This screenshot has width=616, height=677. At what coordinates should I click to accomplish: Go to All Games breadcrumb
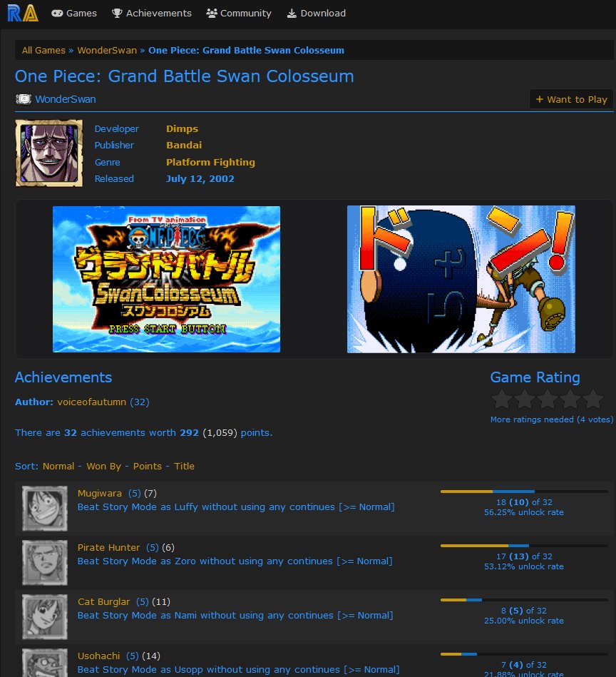[43, 50]
